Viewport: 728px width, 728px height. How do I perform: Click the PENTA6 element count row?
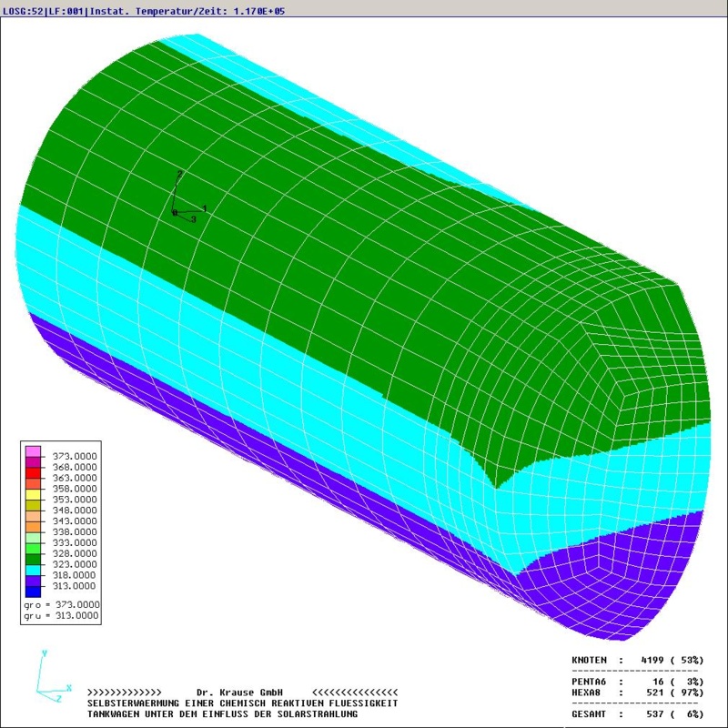pyautogui.click(x=638, y=682)
